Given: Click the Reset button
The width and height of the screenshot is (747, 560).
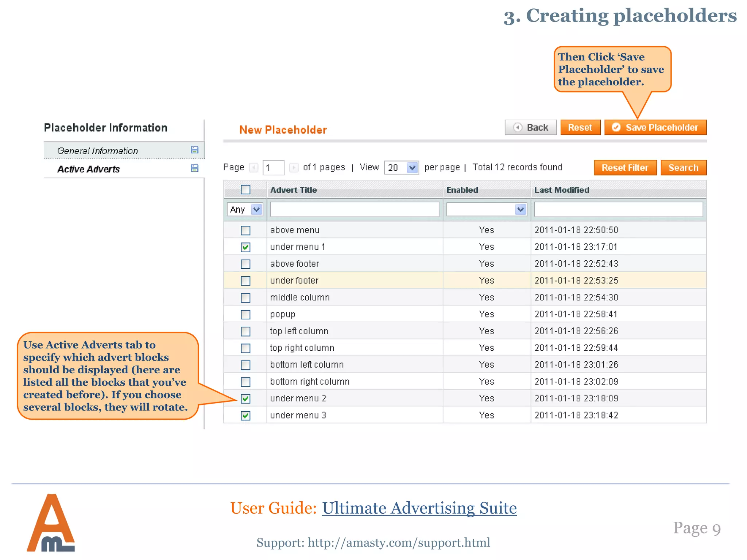Looking at the screenshot, I should pos(580,128).
